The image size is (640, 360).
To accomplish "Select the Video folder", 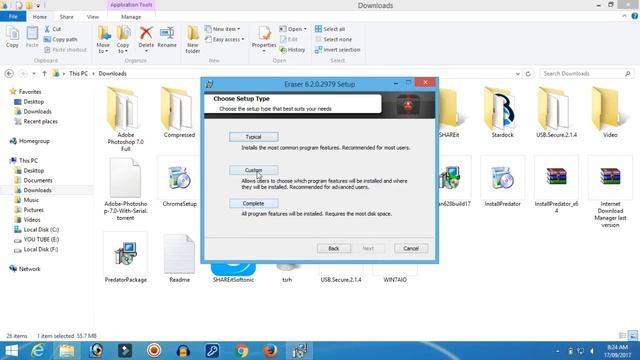I will click(x=610, y=112).
